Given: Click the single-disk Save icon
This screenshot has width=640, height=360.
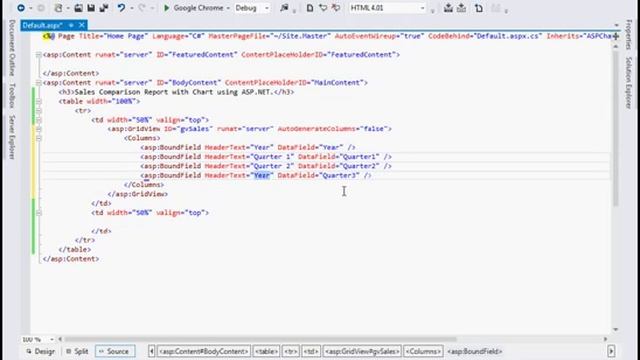Looking at the screenshot, I should coord(91,8).
